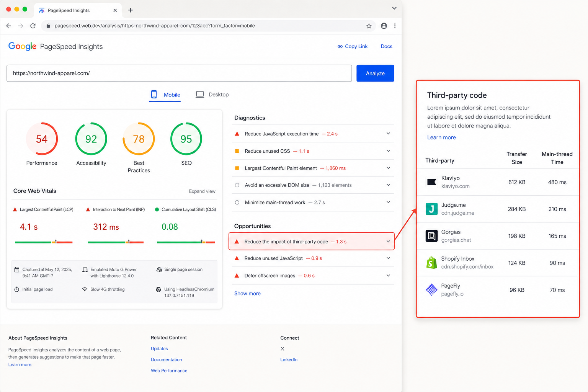
Task: Open a new tab with plus icon
Action: [131, 10]
